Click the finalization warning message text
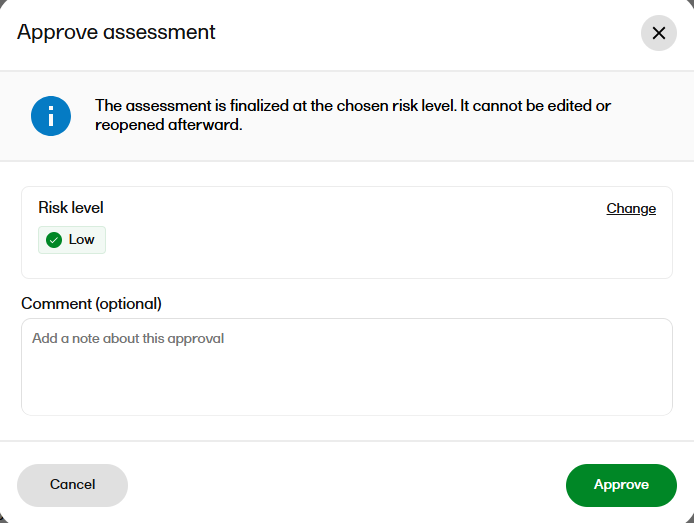The width and height of the screenshot is (694, 523). (x=353, y=115)
